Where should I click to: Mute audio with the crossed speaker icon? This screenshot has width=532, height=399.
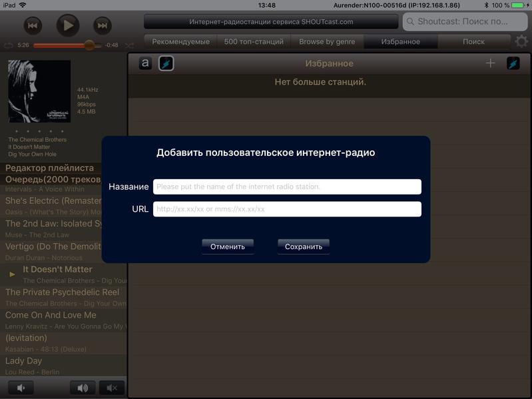[112, 388]
